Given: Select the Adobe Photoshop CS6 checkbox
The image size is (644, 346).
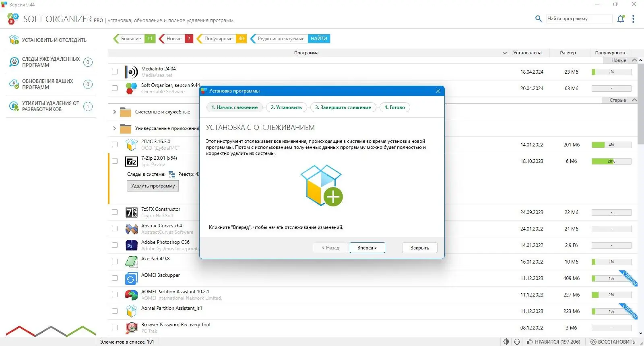Looking at the screenshot, I should pos(115,245).
